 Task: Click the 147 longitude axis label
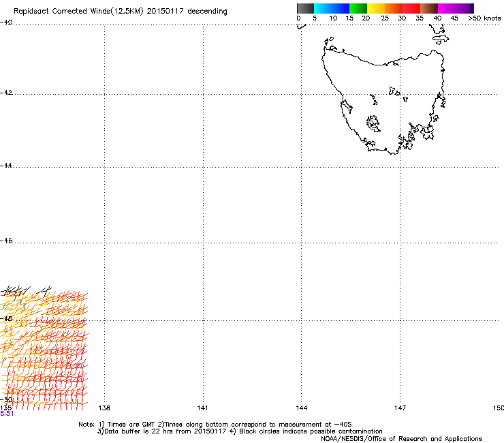[x=400, y=408]
